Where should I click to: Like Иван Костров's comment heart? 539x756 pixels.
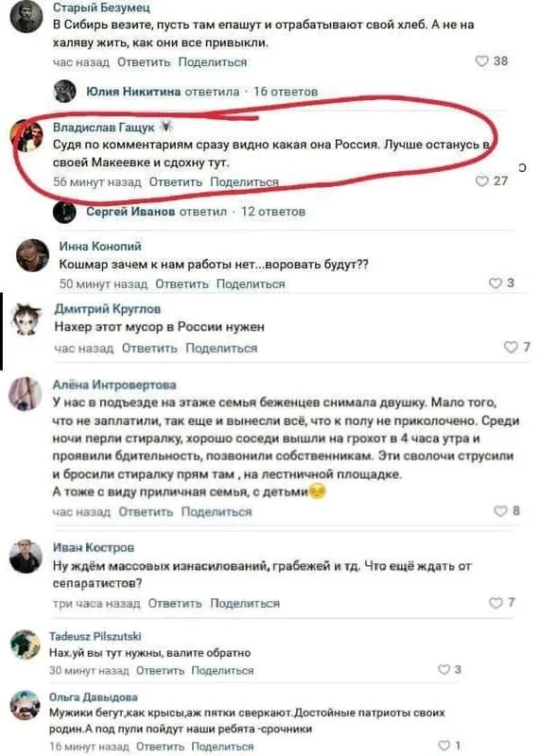pyautogui.click(x=496, y=603)
